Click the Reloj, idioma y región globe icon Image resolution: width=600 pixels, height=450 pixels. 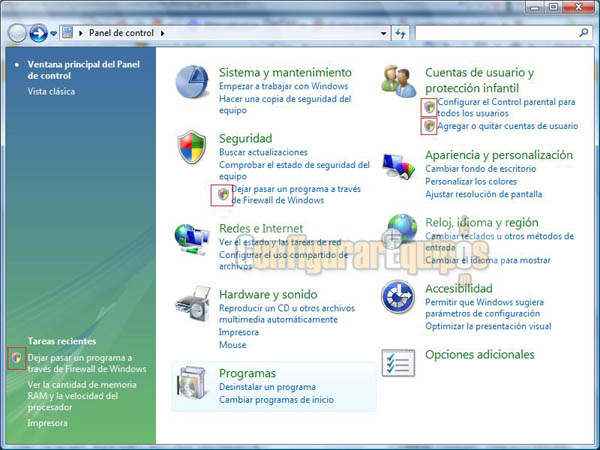coord(400,232)
